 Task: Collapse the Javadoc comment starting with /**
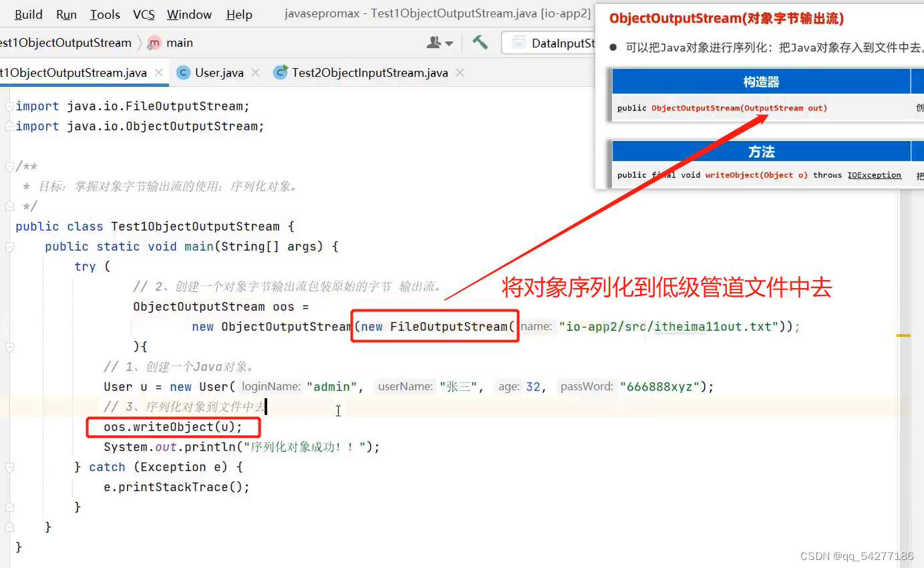(9, 166)
